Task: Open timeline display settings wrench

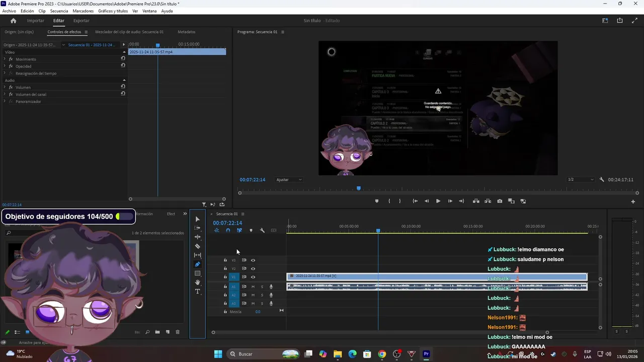Action: point(262,230)
